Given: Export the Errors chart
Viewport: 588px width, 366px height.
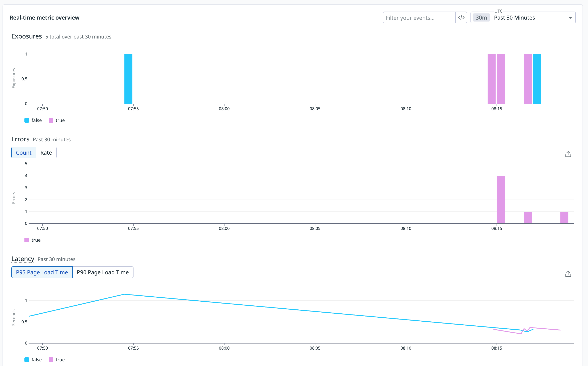Looking at the screenshot, I should coord(568,154).
